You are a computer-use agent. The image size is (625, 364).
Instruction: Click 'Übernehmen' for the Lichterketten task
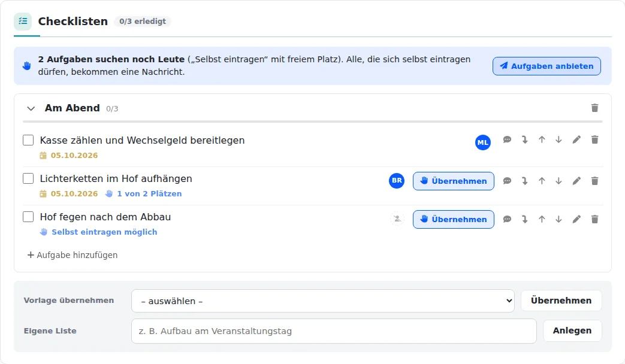click(x=453, y=181)
